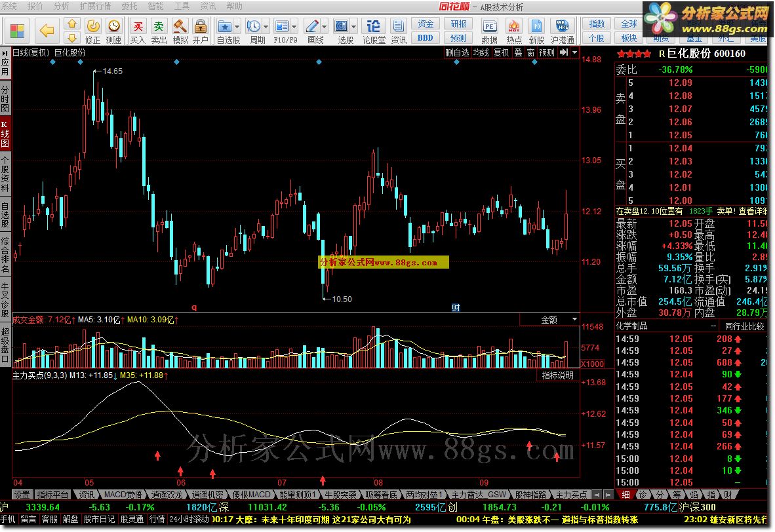Toggle 复权 price adjustment on chart
Viewport: 775px width, 532px height.
coord(501,52)
